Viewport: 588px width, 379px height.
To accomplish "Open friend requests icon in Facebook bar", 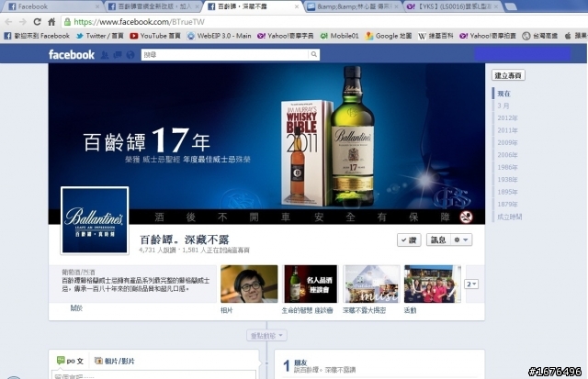I will coord(105,55).
